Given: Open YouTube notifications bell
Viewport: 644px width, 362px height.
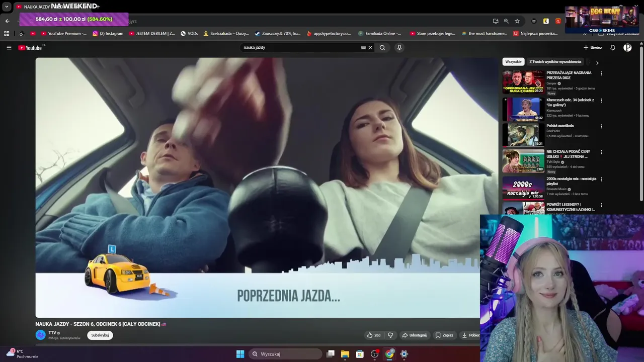Looking at the screenshot, I should 613,48.
